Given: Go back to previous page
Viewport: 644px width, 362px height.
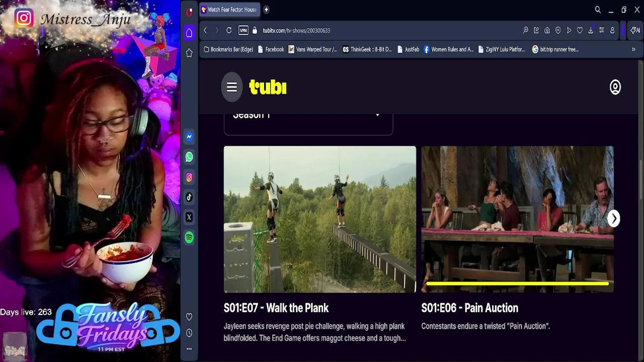Looking at the screenshot, I should coord(205,31).
